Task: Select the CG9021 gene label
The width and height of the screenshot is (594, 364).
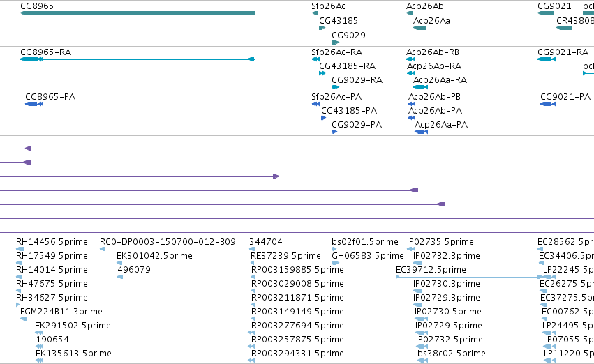Action: pos(554,6)
